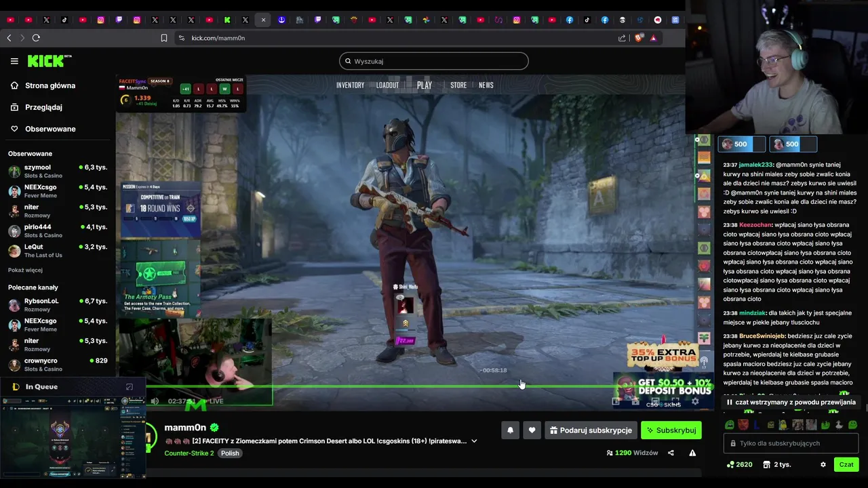Screen dimensions: 868x488
Task: Close the active browser tab
Action: tap(264, 20)
